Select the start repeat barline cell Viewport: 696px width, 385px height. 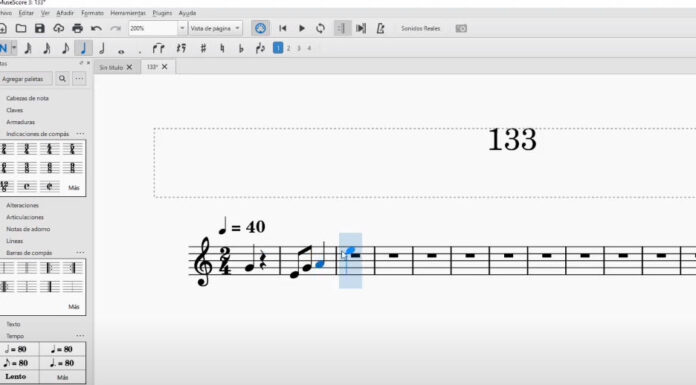point(50,268)
